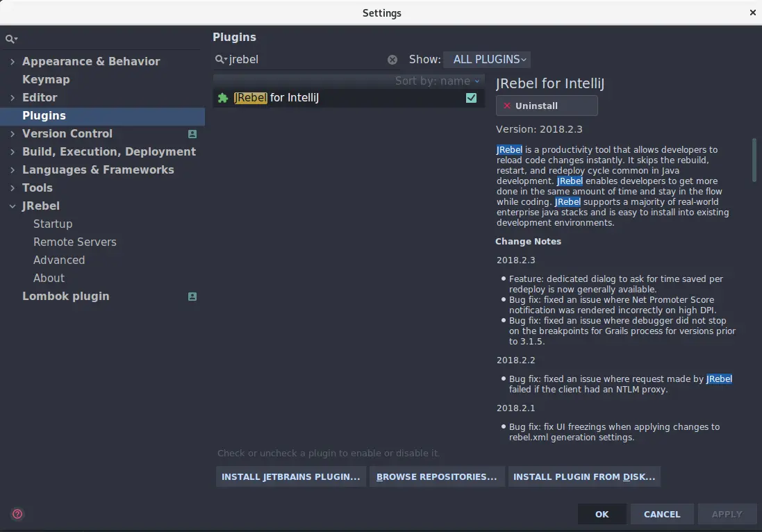
Task: Click the plugin search magnifier icon
Action: 221,59
